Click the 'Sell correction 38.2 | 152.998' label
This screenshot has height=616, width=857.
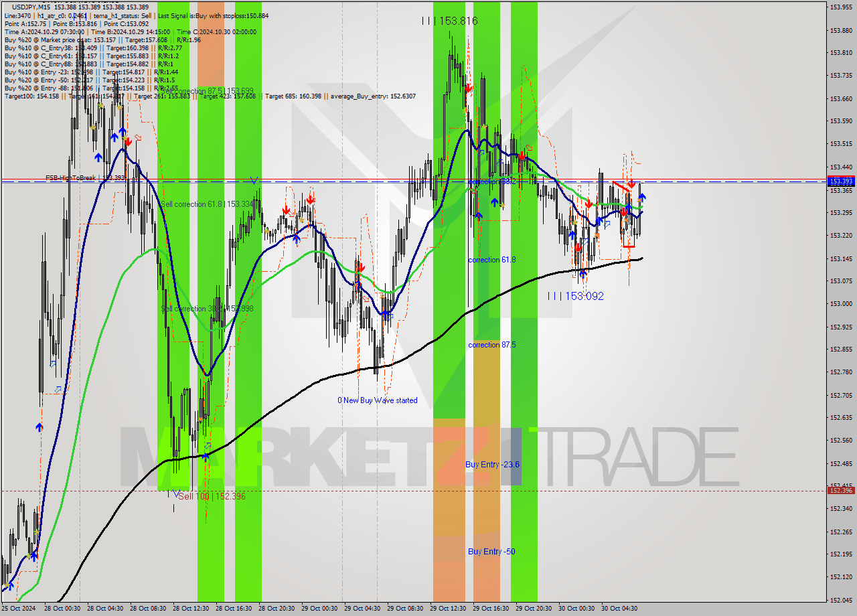click(x=207, y=309)
